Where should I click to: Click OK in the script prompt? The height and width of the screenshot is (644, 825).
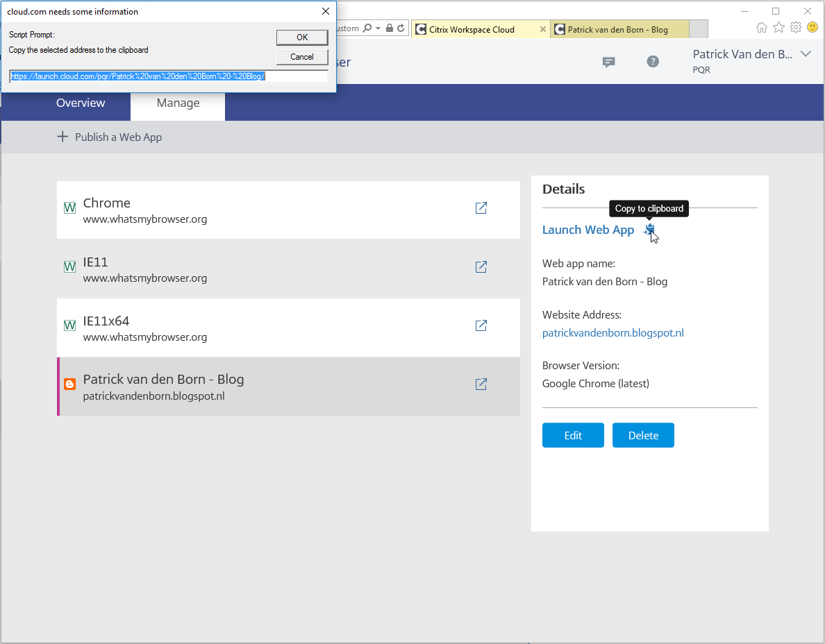[302, 37]
